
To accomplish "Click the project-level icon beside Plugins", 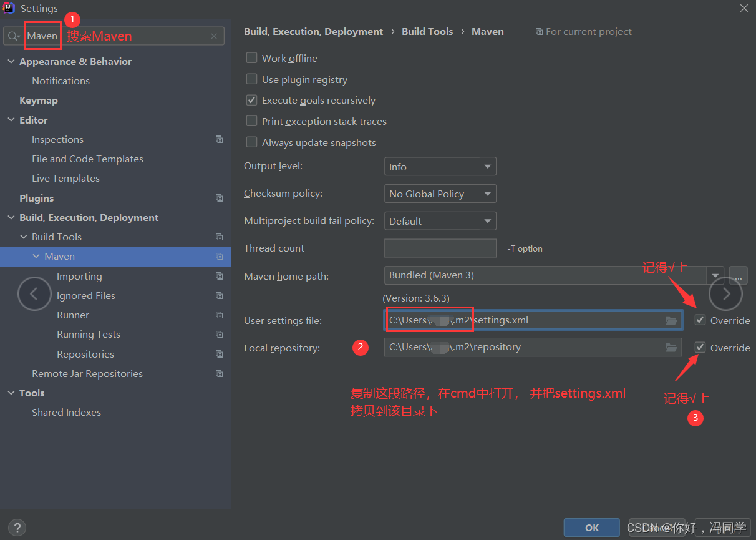I will pos(219,198).
